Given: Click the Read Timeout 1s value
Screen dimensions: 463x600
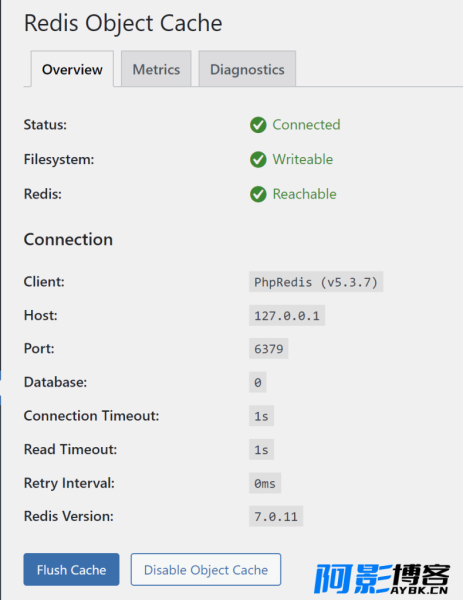Looking at the screenshot, I should (261, 450).
